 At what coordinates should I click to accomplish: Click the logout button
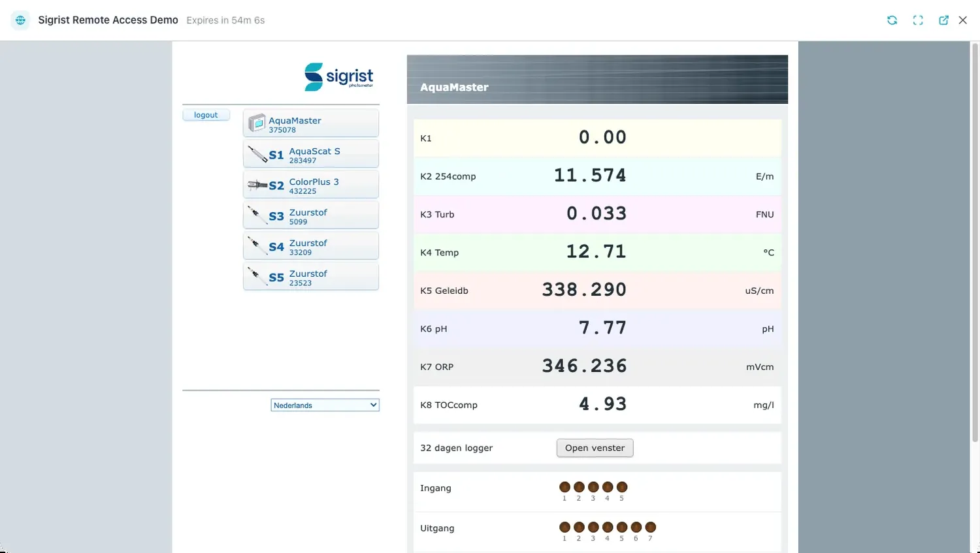pyautogui.click(x=206, y=115)
